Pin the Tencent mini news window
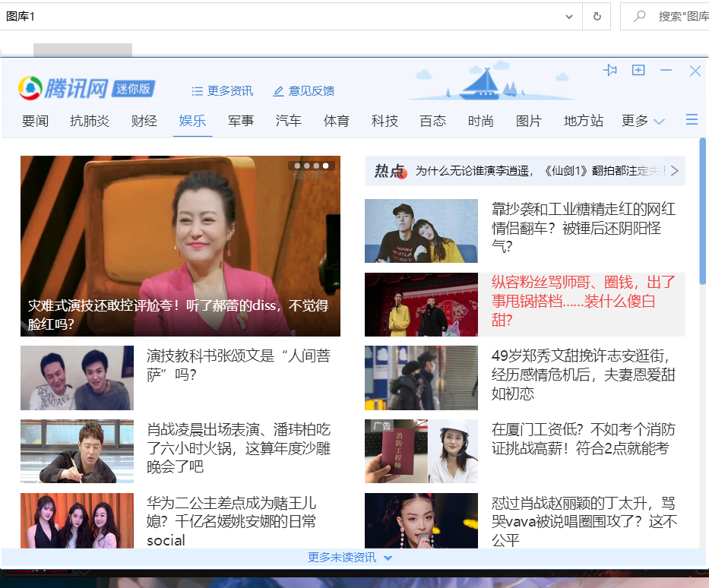This screenshot has width=709, height=588. [x=610, y=70]
